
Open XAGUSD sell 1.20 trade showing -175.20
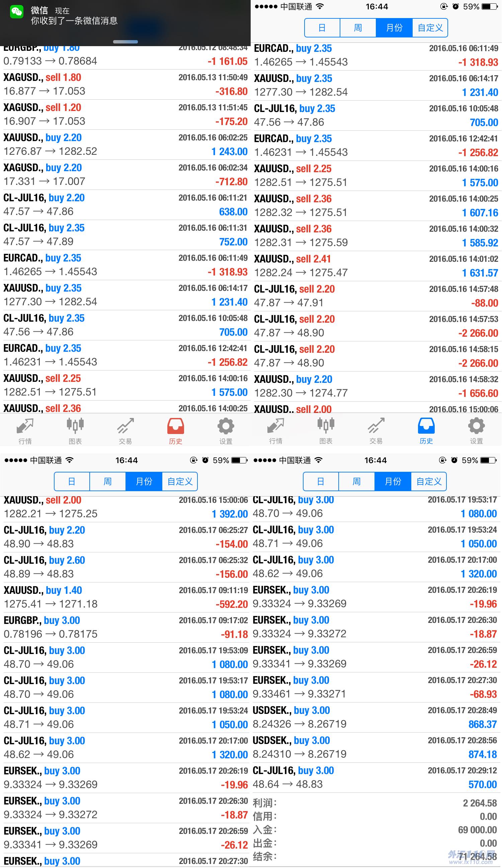point(125,115)
